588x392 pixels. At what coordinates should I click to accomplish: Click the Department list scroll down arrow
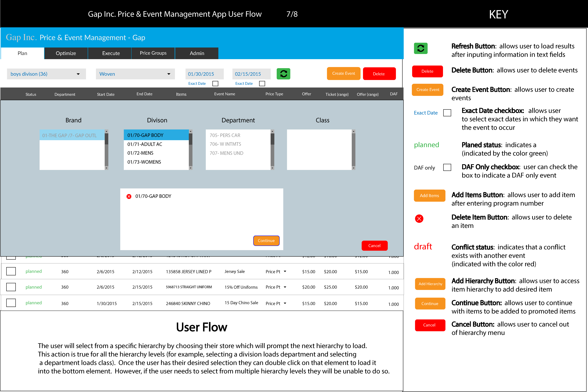272,168
